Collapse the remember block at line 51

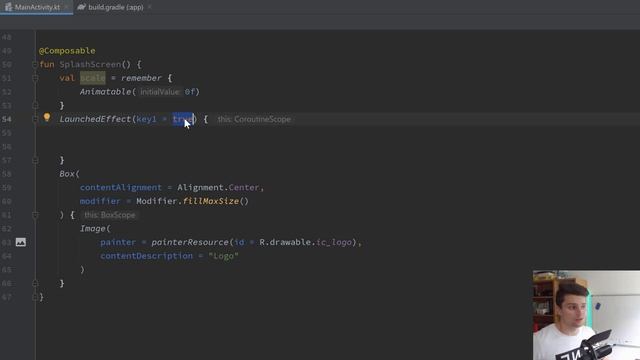[x=35, y=78]
